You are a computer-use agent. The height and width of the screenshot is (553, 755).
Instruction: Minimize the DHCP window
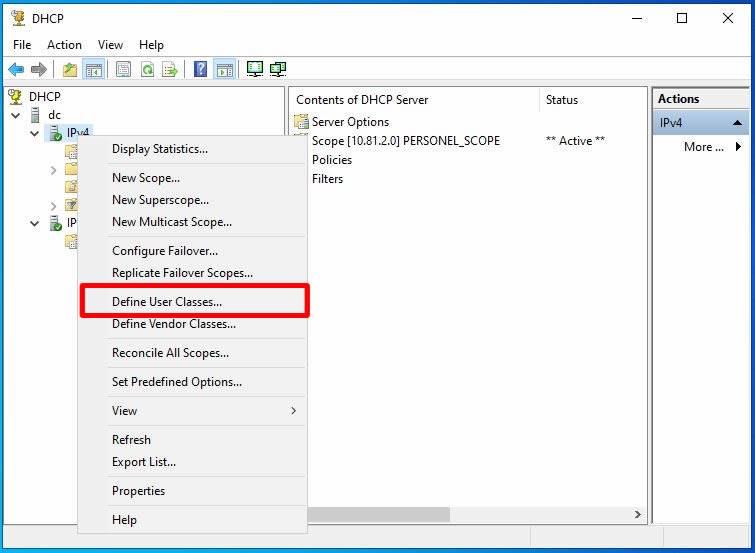coord(637,19)
